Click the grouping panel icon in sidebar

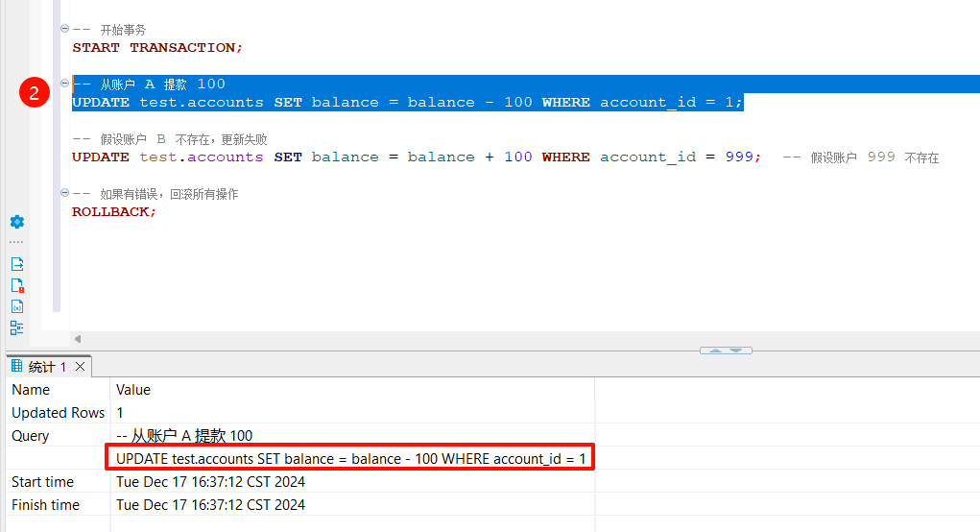tap(16, 327)
